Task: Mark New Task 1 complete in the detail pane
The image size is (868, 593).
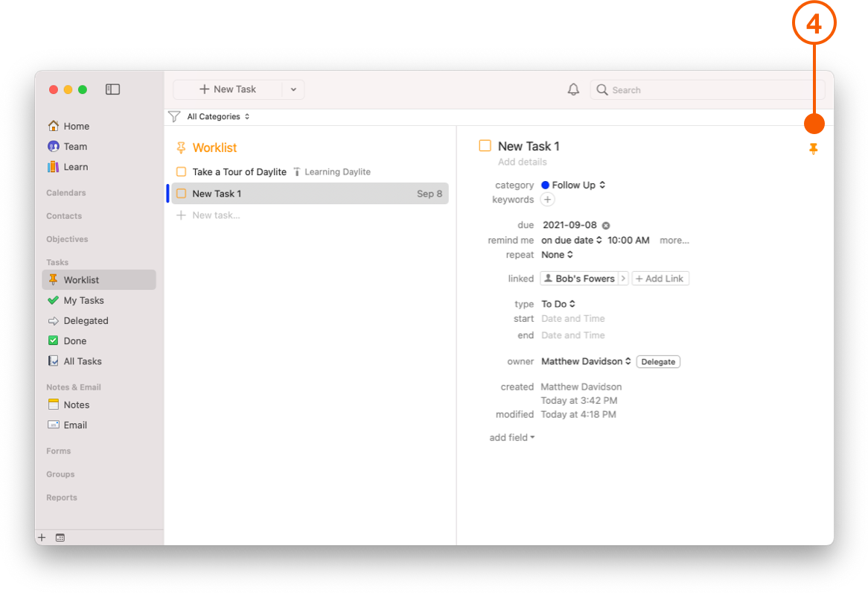Action: tap(485, 146)
